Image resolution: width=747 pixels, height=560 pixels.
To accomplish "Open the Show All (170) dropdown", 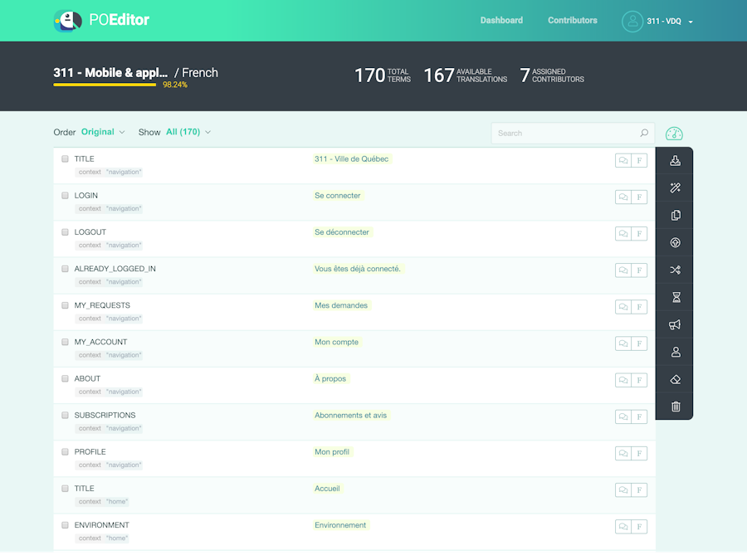I will click(x=188, y=132).
